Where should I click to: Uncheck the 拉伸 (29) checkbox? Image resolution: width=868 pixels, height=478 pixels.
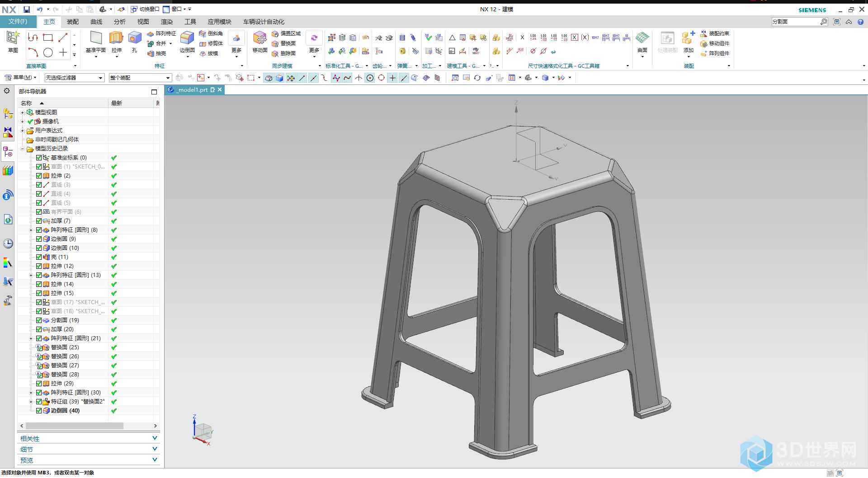point(39,384)
